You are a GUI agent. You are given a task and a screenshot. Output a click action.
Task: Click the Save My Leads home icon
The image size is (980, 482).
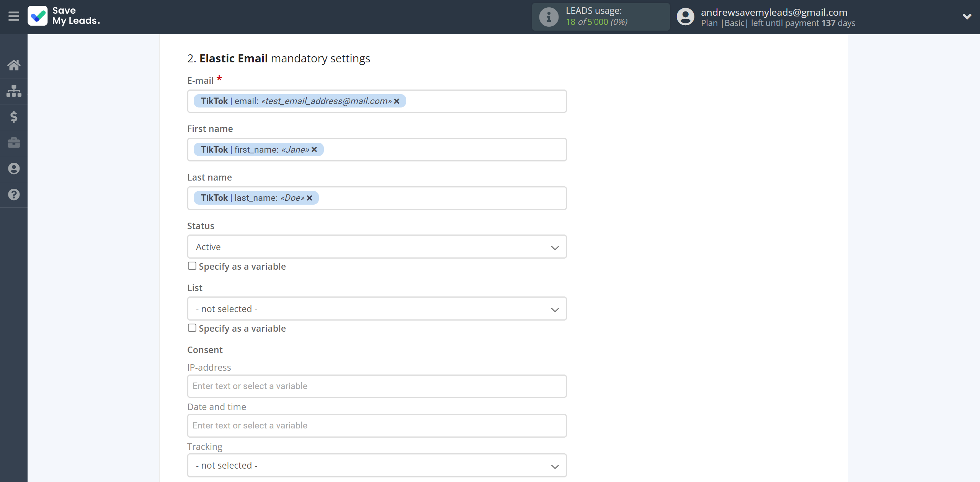point(14,65)
